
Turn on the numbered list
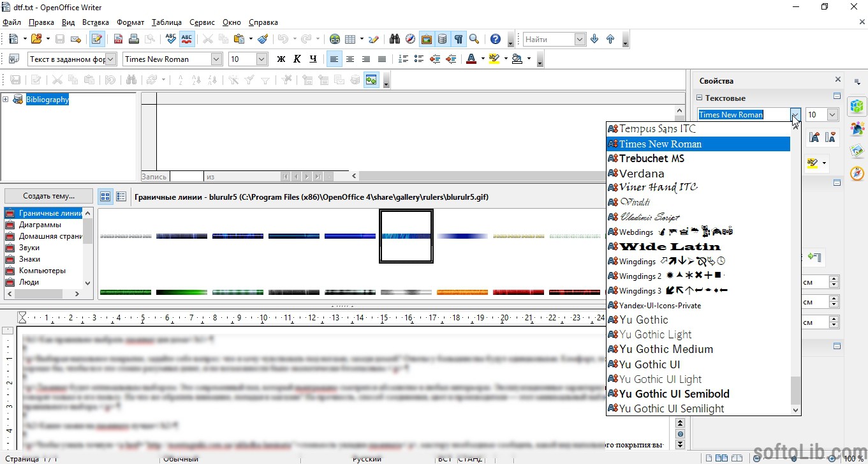(x=403, y=59)
